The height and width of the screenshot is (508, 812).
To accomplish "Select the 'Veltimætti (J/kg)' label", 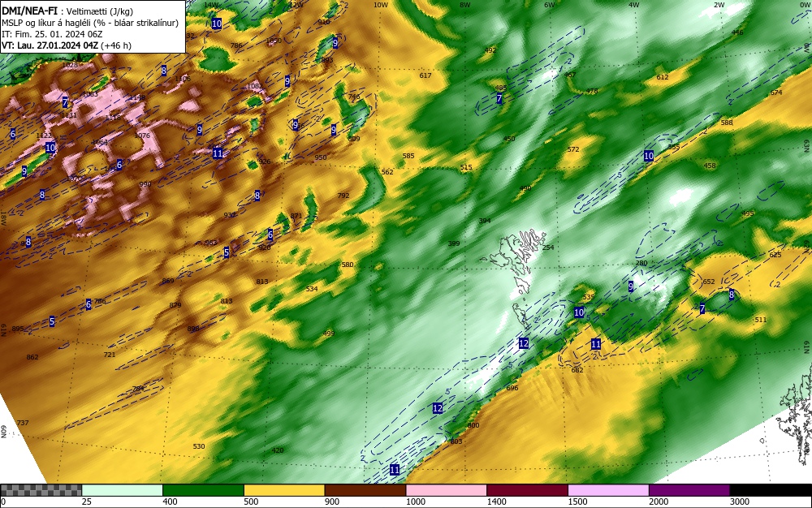I will [x=100, y=12].
